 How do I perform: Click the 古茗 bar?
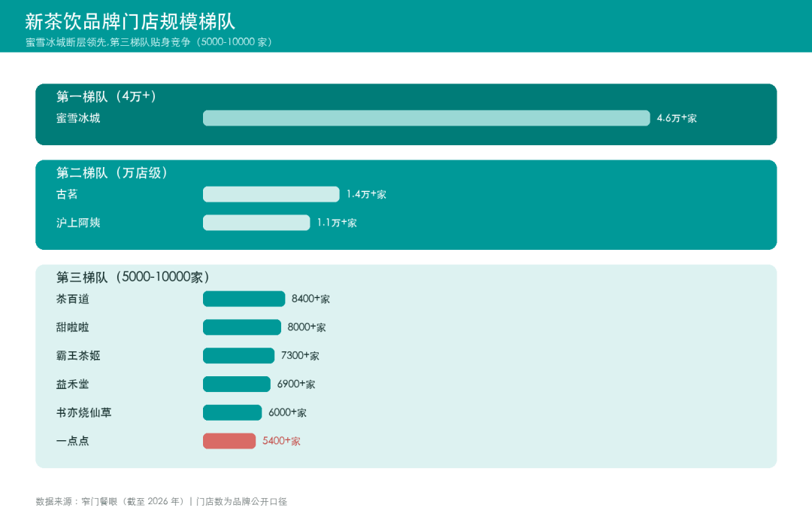click(271, 194)
